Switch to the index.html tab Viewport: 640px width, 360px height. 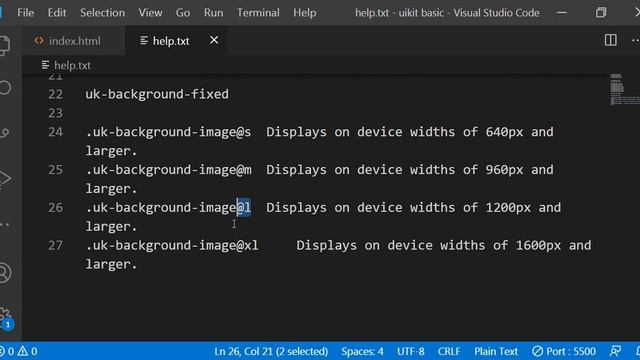74,40
